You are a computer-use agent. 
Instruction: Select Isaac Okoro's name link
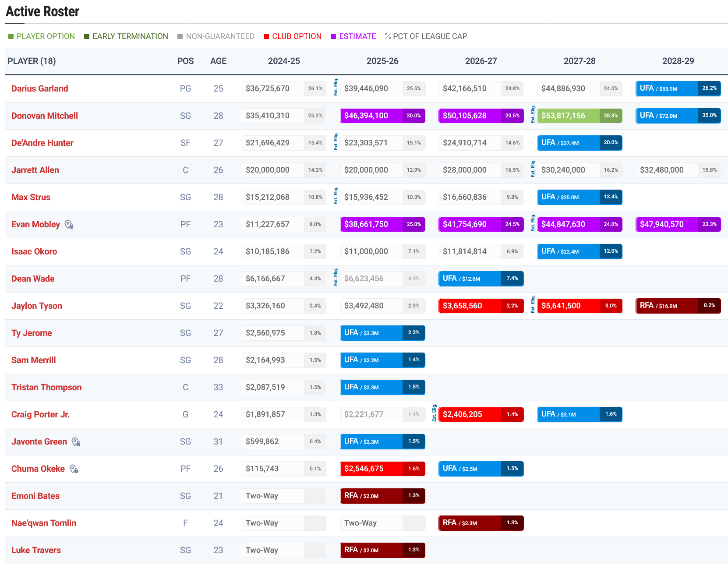pyautogui.click(x=34, y=251)
